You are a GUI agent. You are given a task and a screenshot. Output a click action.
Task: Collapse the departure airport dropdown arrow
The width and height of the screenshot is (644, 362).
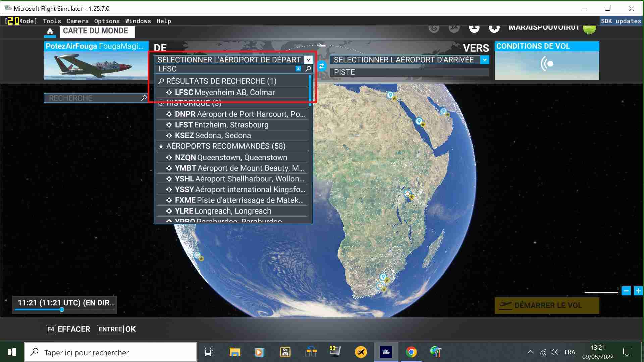pyautogui.click(x=308, y=60)
